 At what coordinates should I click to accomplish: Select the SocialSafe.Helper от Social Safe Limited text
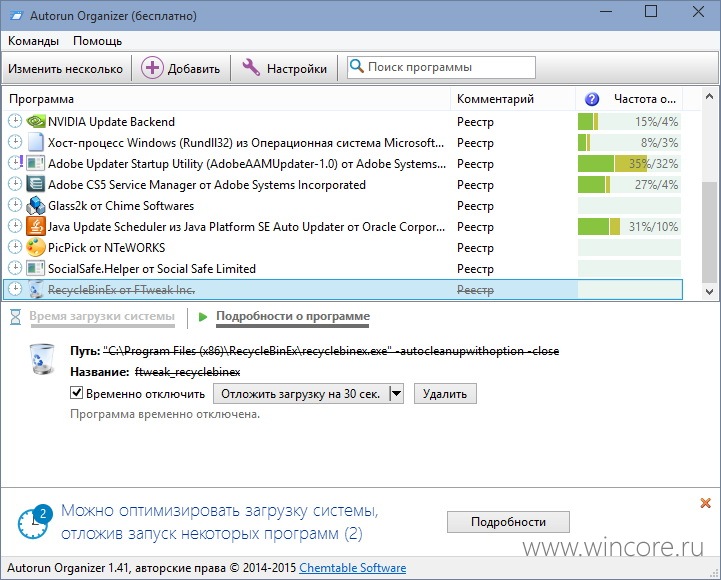point(152,269)
